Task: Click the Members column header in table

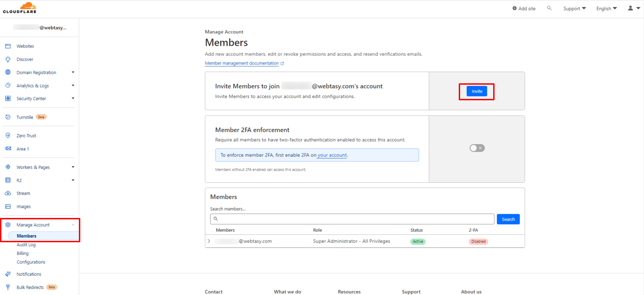Action: 225,230
